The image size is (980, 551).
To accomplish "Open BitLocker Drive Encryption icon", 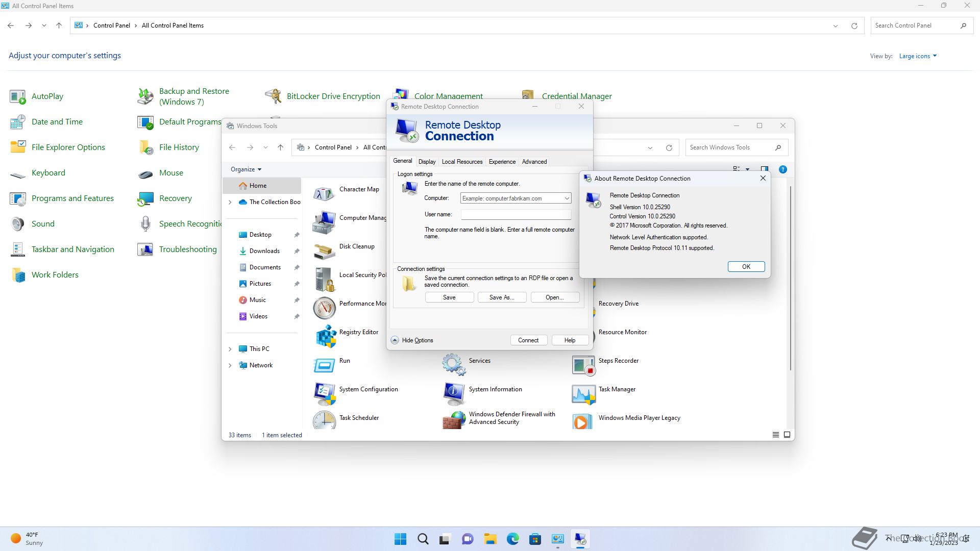I will (x=273, y=96).
